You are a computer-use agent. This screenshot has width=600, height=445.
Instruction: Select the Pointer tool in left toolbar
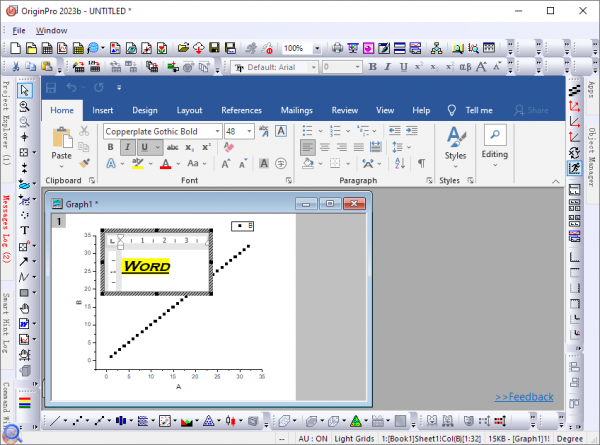[24, 91]
